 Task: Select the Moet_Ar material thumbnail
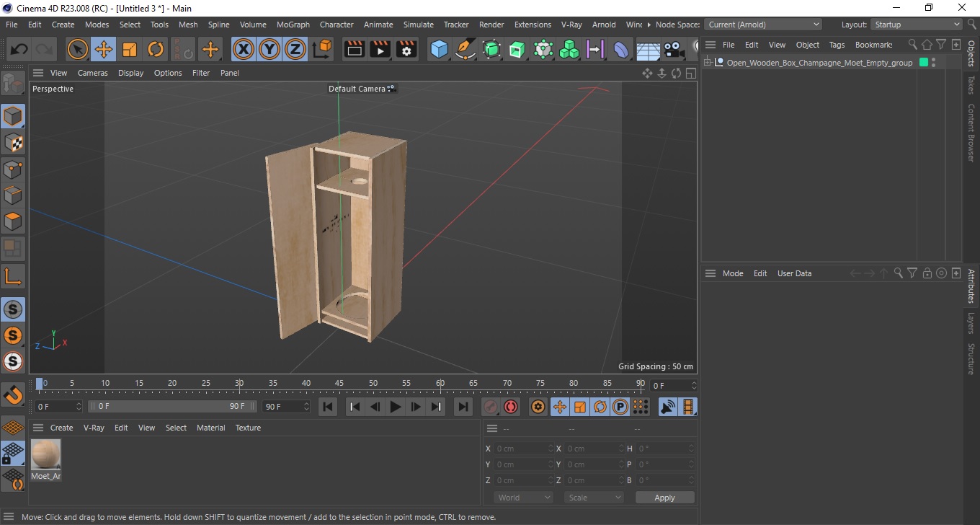click(x=46, y=455)
